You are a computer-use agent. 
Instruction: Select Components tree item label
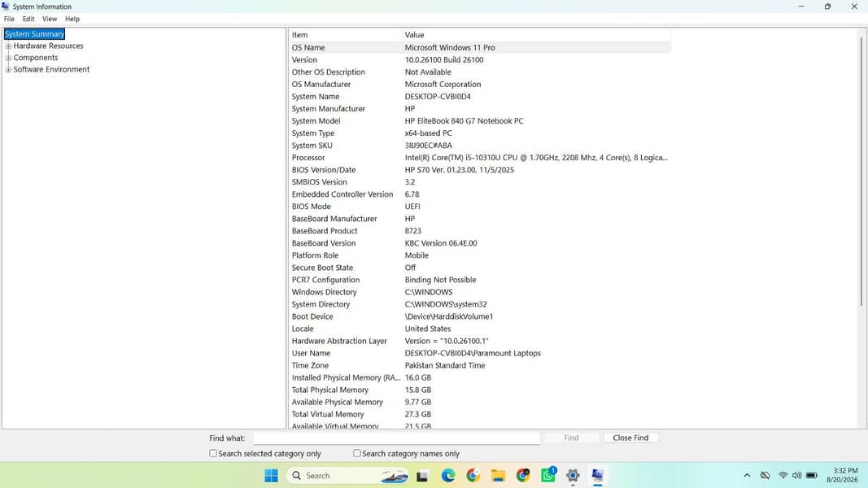[x=36, y=58]
